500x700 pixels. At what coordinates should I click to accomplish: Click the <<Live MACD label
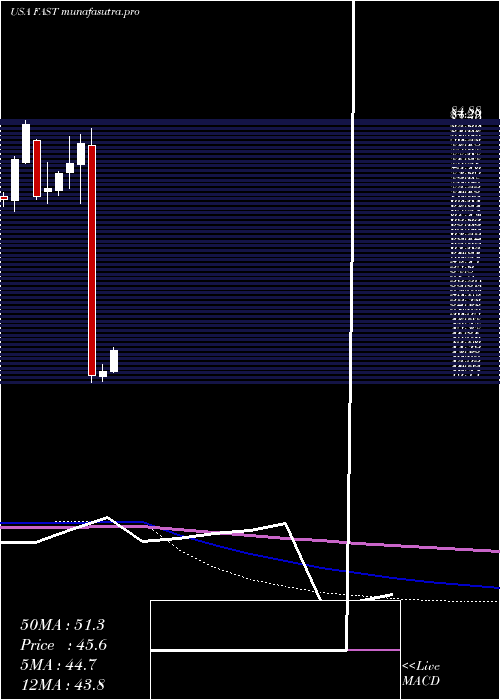pos(421,673)
